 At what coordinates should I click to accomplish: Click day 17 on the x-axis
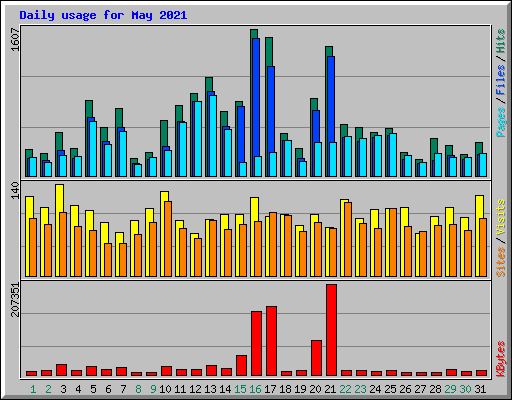(270, 389)
